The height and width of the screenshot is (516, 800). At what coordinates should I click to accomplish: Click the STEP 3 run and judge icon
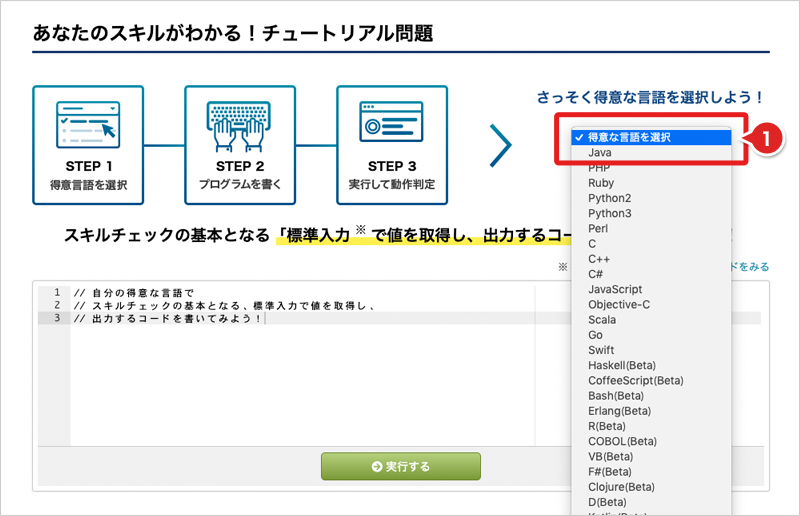(x=391, y=121)
